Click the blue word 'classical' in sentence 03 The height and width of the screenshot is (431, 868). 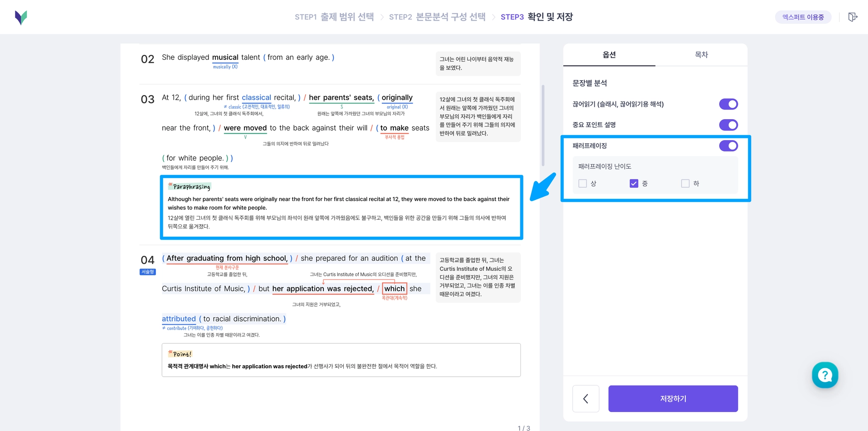256,98
